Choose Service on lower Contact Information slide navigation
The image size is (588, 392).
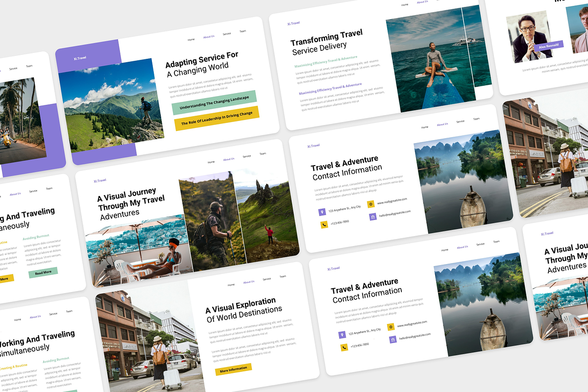[480, 244]
